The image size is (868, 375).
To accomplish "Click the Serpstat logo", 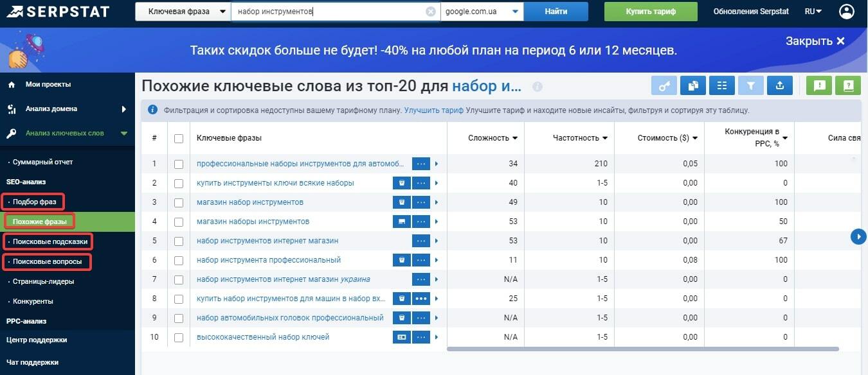I will point(58,12).
